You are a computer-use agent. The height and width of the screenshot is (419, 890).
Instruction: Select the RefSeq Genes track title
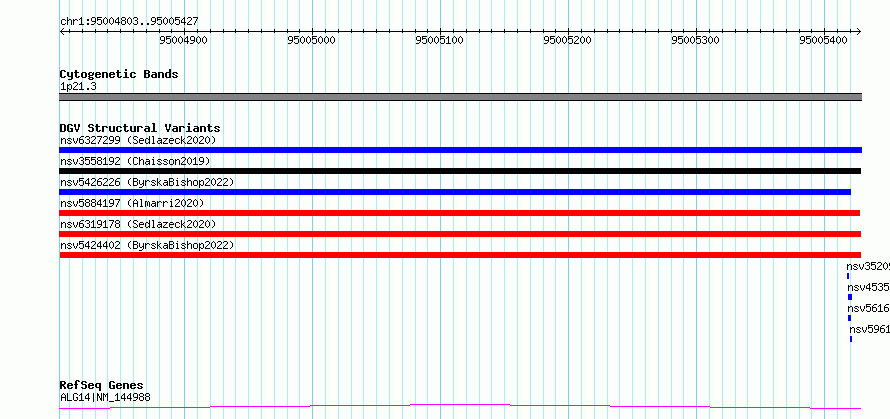tap(102, 386)
